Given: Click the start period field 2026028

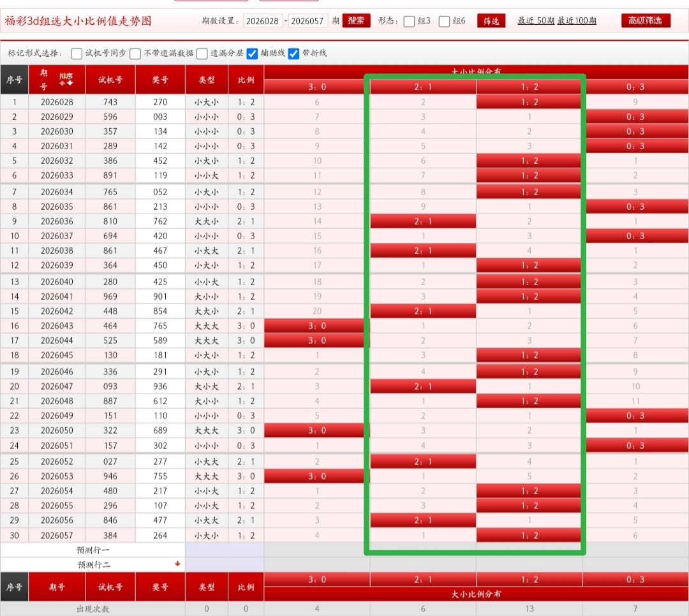Looking at the screenshot, I should [263, 21].
